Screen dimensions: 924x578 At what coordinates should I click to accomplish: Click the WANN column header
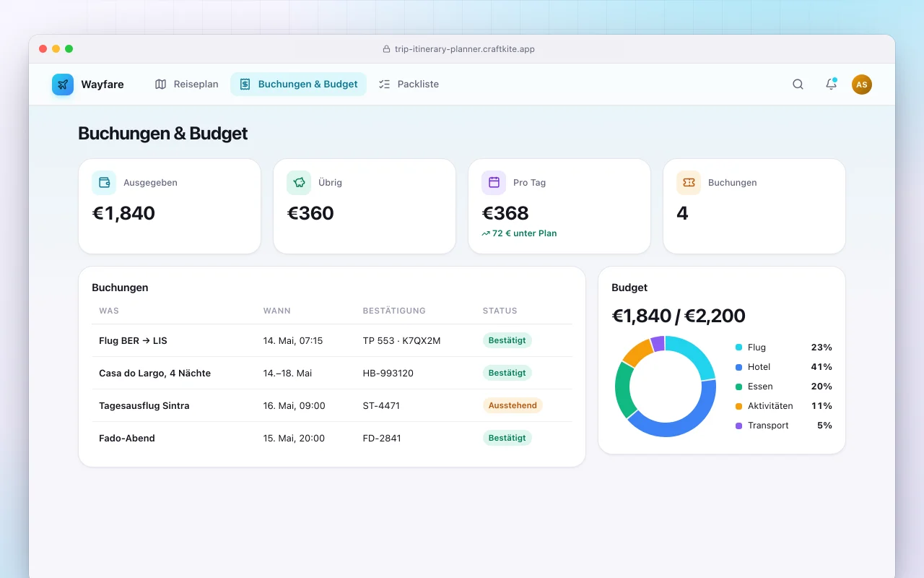(x=277, y=311)
